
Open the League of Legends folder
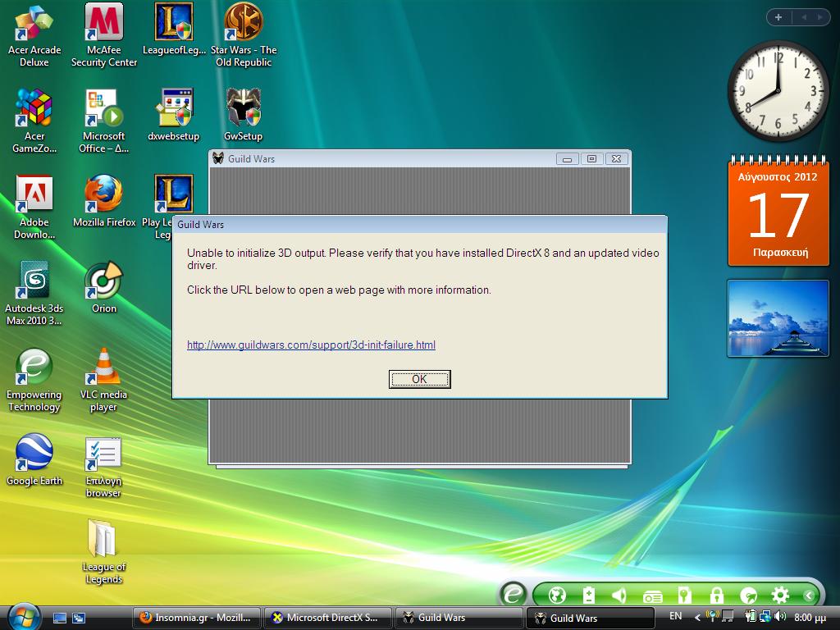point(104,552)
